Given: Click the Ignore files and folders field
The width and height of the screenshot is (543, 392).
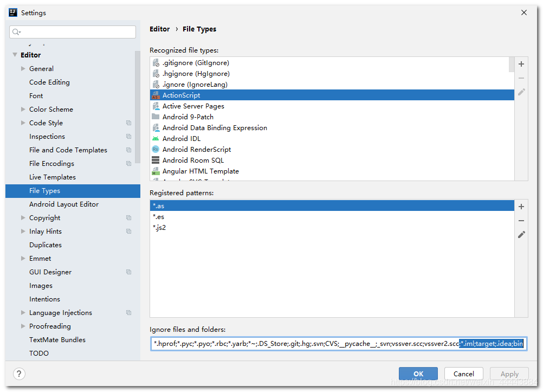Looking at the screenshot, I should click(x=303, y=344).
